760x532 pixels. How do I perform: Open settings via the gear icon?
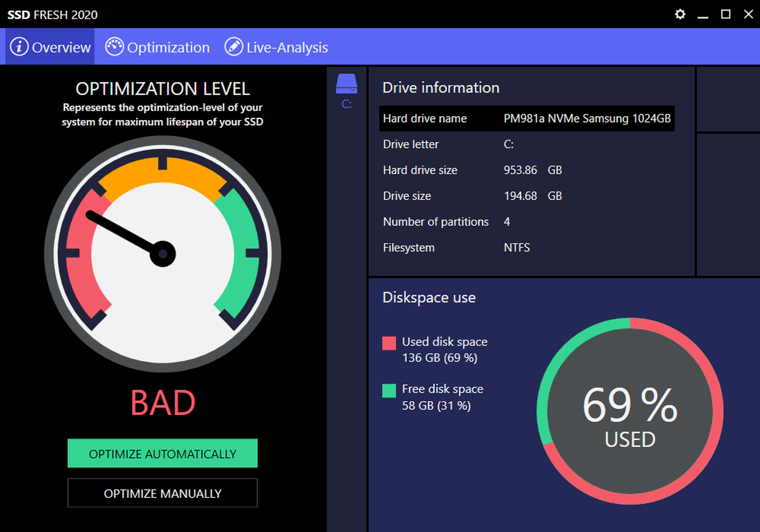(x=680, y=14)
